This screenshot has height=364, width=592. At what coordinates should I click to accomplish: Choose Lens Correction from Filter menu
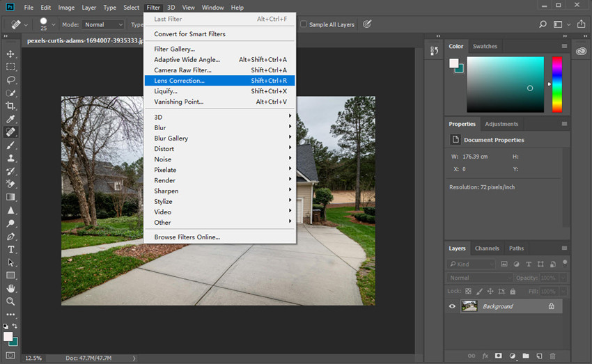(219, 80)
